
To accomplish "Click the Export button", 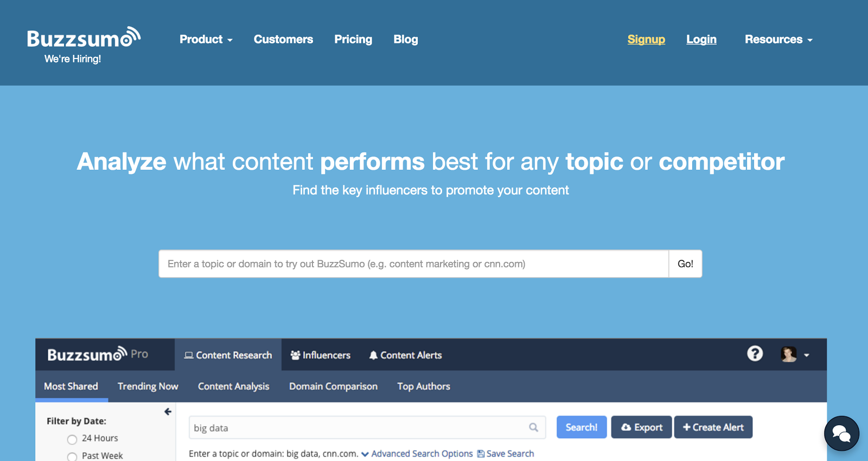I will [641, 427].
